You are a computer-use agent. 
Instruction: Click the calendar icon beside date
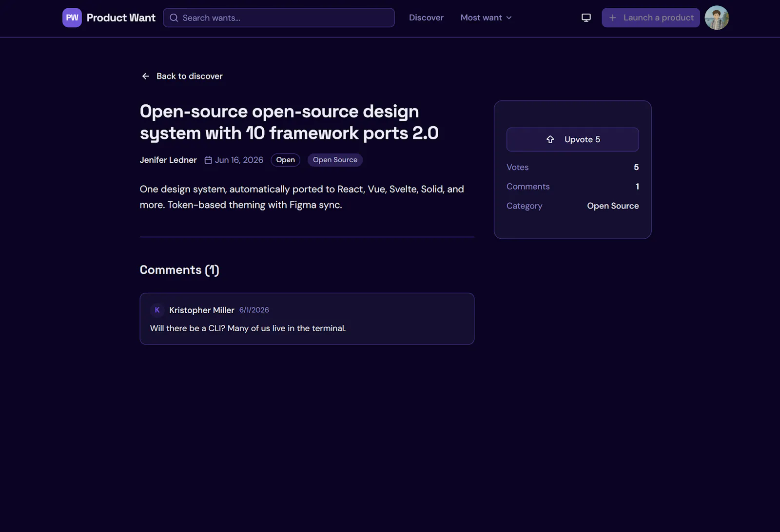point(208,160)
